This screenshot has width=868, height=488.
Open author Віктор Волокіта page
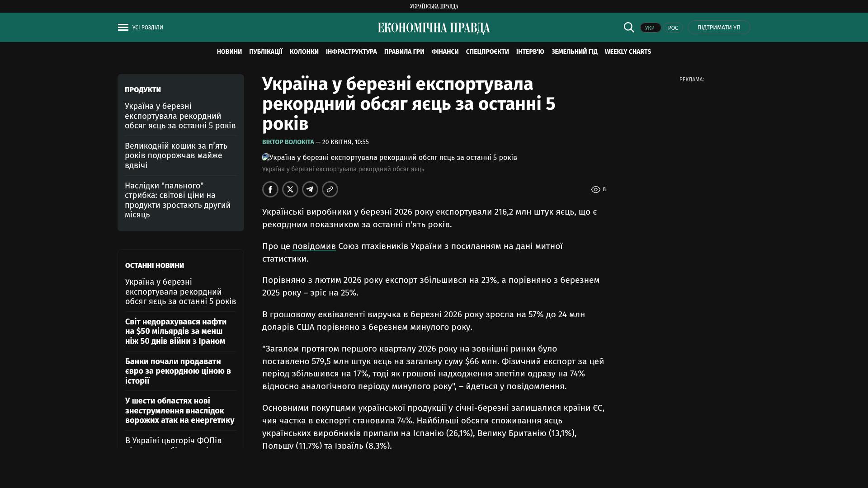coord(288,142)
